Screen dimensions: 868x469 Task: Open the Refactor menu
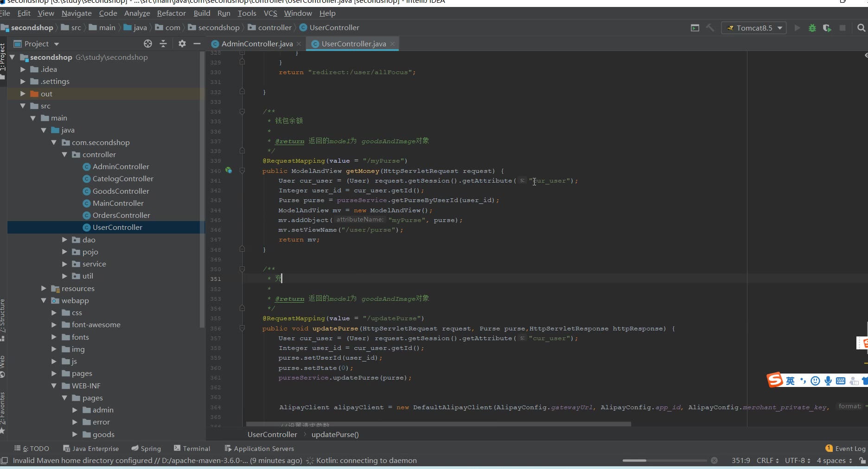click(x=171, y=13)
